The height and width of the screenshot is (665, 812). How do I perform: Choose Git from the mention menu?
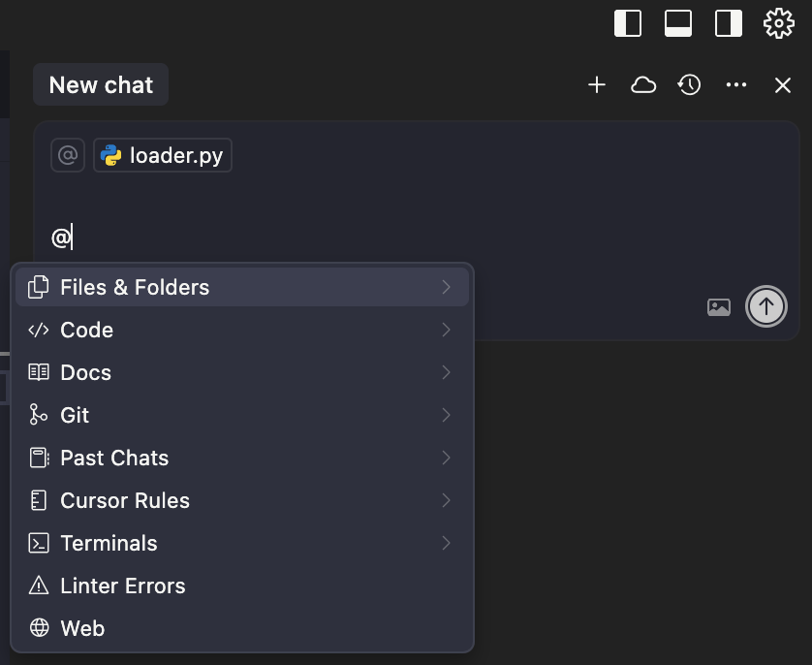click(242, 415)
